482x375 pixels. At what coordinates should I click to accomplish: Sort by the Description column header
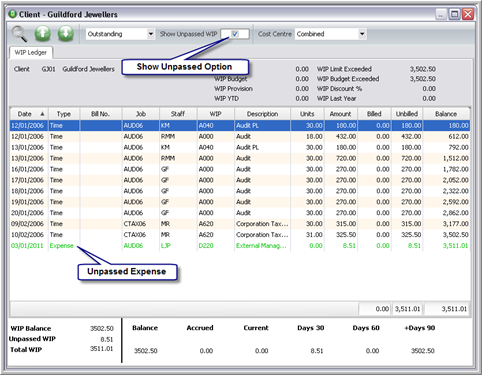pyautogui.click(x=262, y=114)
